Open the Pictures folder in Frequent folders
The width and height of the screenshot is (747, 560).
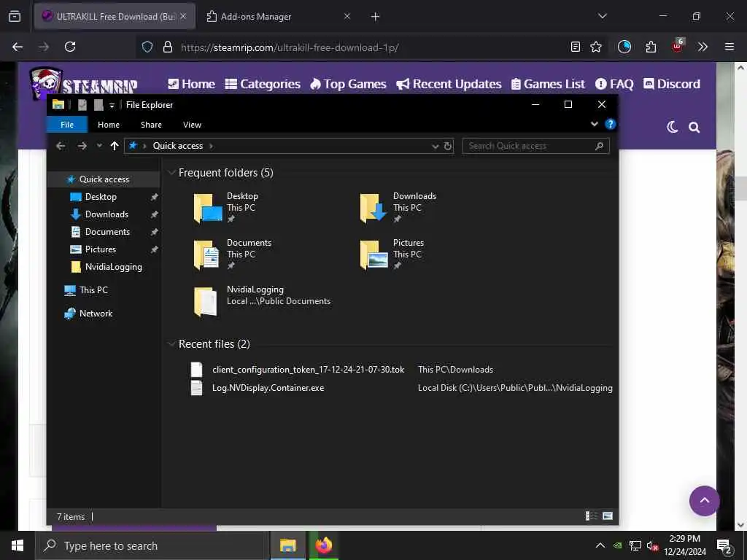click(392, 254)
